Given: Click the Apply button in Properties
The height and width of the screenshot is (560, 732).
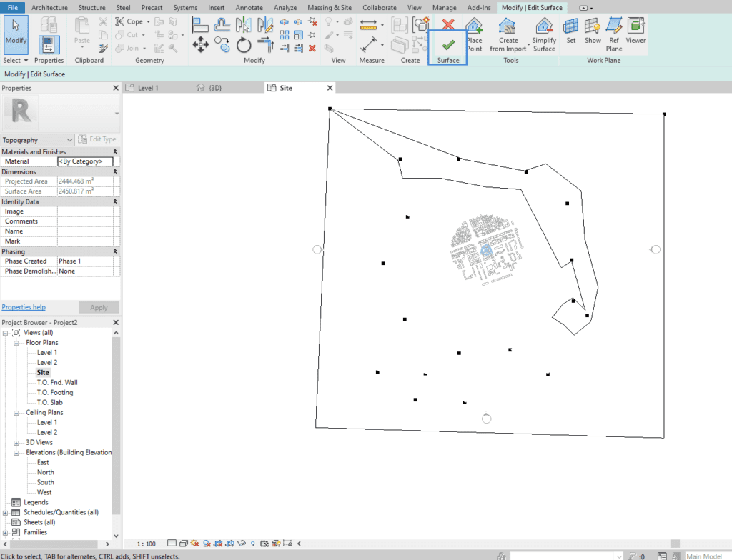Looking at the screenshot, I should (99, 307).
